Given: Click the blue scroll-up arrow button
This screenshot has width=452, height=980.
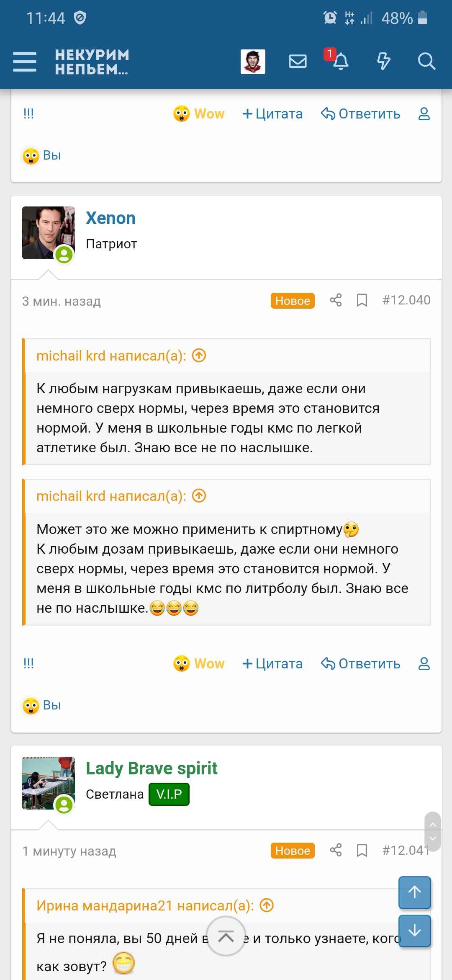Looking at the screenshot, I should coord(414,892).
